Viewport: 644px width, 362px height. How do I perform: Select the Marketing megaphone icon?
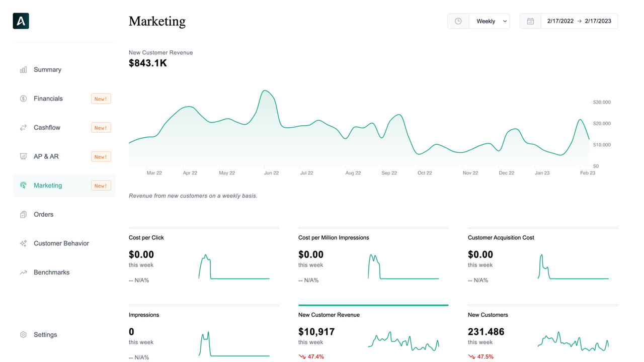point(23,185)
